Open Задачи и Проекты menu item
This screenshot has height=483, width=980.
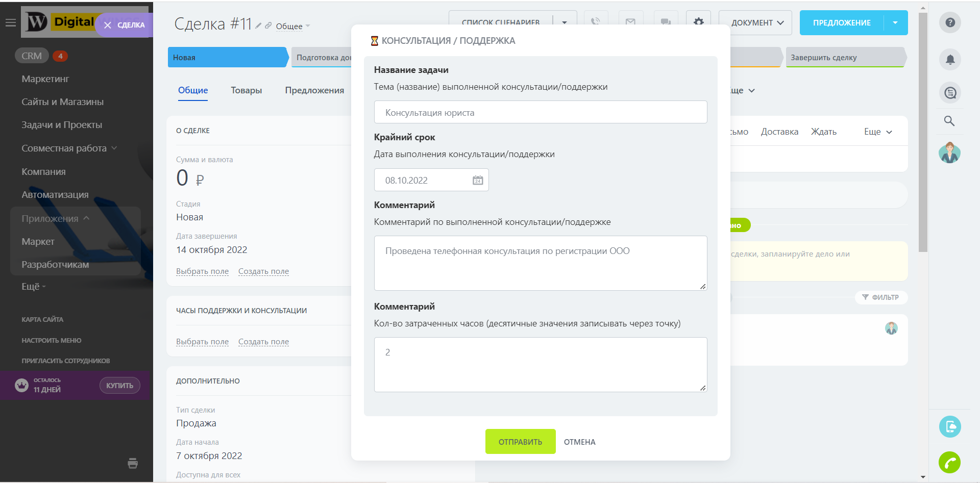tap(62, 125)
